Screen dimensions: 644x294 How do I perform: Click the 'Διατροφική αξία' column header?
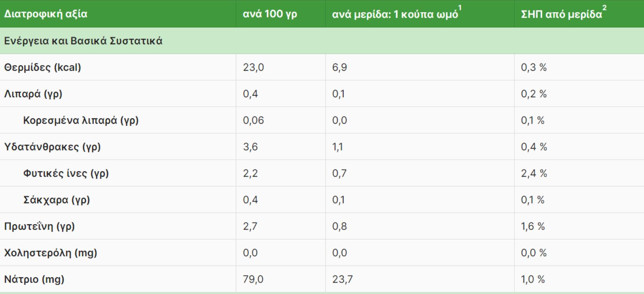click(x=45, y=14)
